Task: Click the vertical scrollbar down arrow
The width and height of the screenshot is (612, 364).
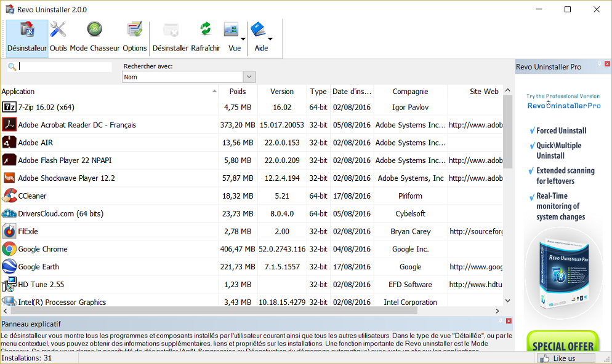Action: (508, 301)
